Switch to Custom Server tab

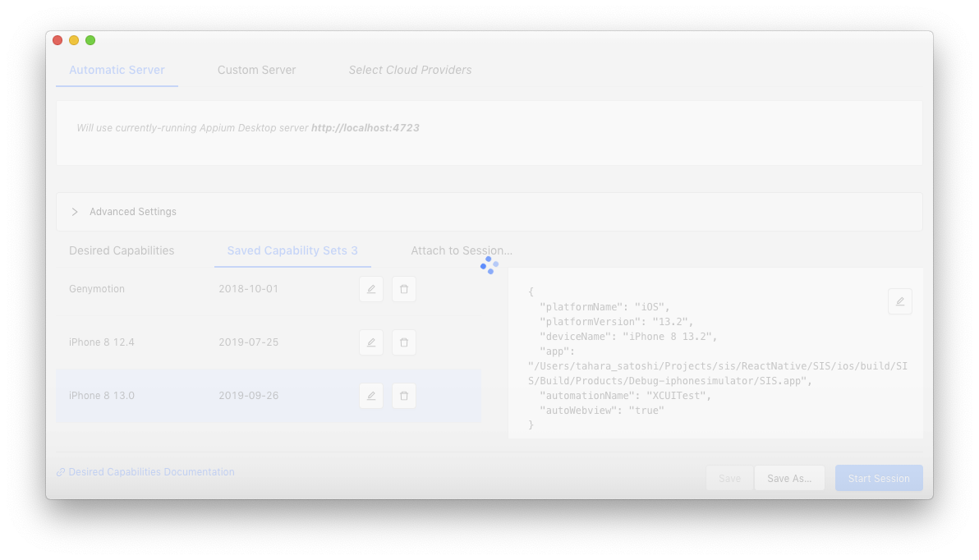click(256, 70)
